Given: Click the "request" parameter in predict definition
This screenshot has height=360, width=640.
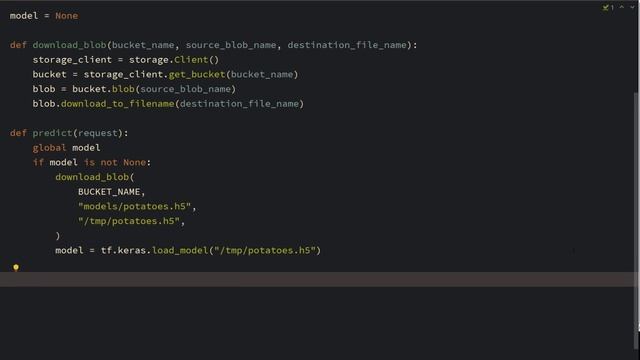Looking at the screenshot, I should pos(98,133).
